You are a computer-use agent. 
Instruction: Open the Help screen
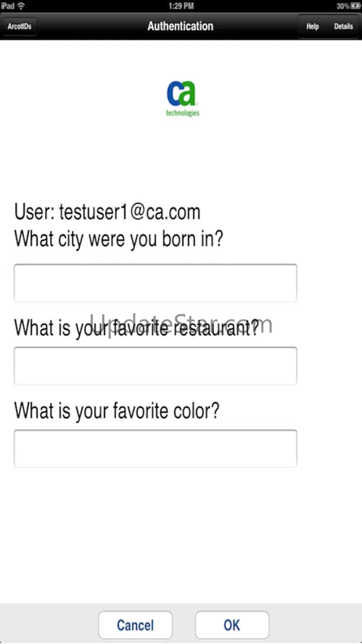(x=312, y=26)
